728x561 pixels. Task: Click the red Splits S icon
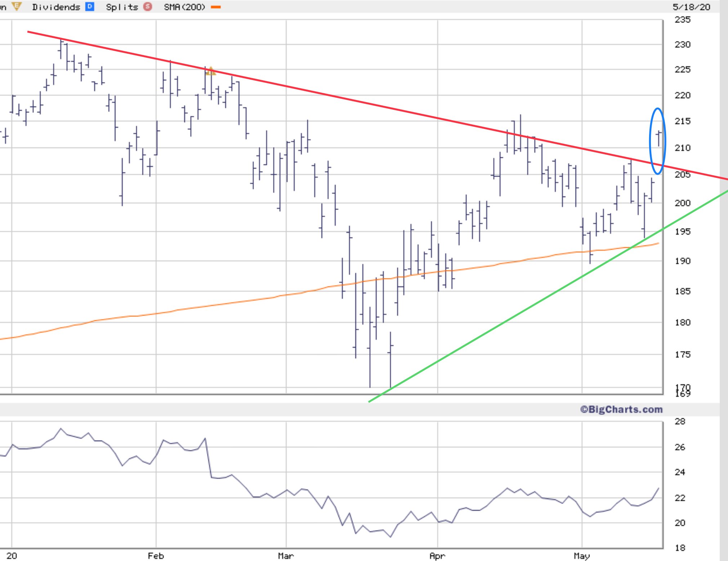point(148,6)
